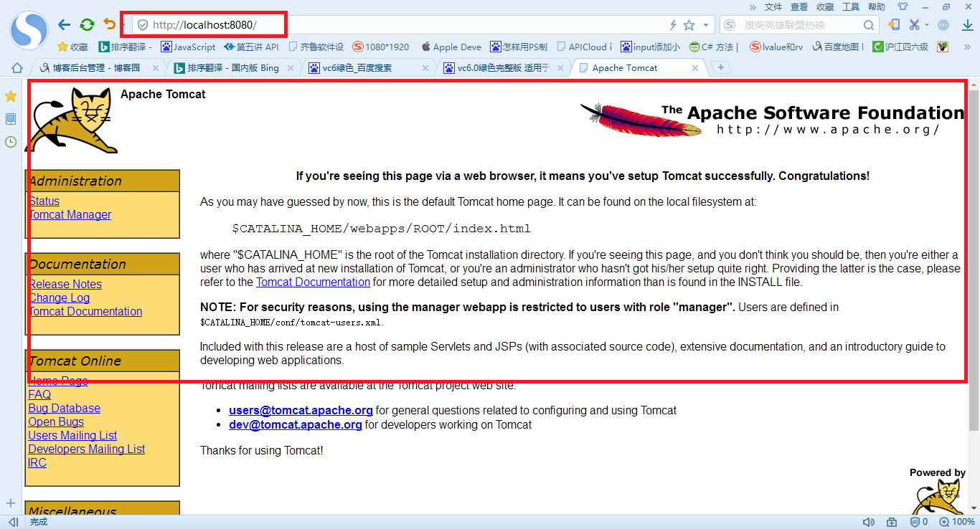Screen dimensions: 980x529
Task: Open the skin shirt icon
Action: coord(903,6)
